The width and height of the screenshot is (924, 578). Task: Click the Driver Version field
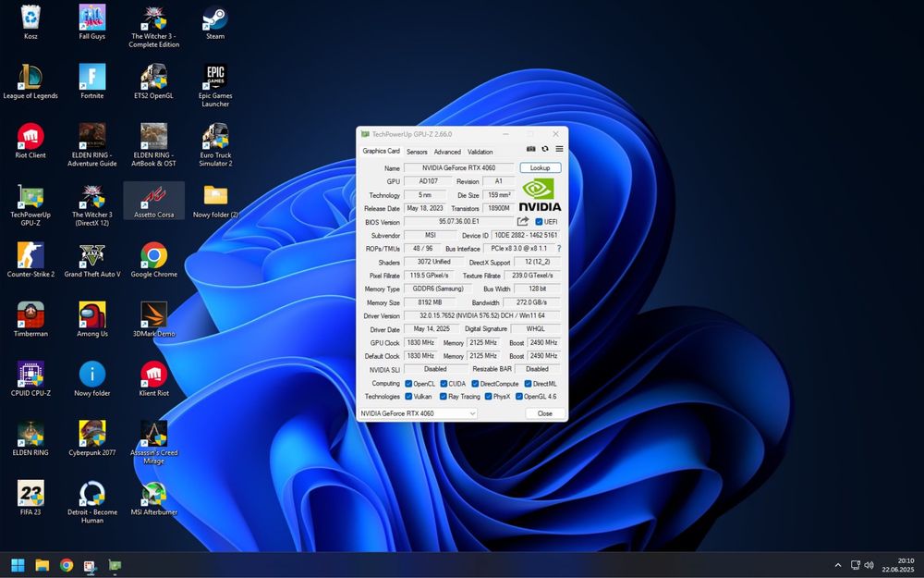point(482,316)
